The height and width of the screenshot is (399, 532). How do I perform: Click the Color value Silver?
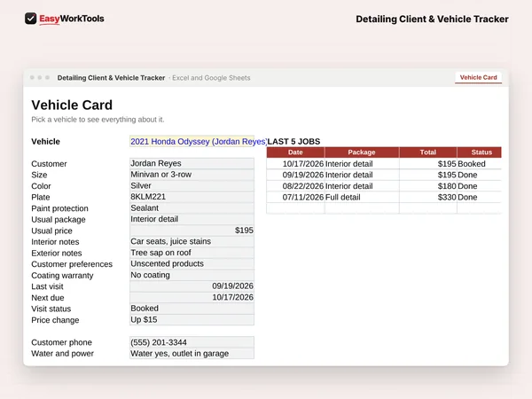point(192,186)
